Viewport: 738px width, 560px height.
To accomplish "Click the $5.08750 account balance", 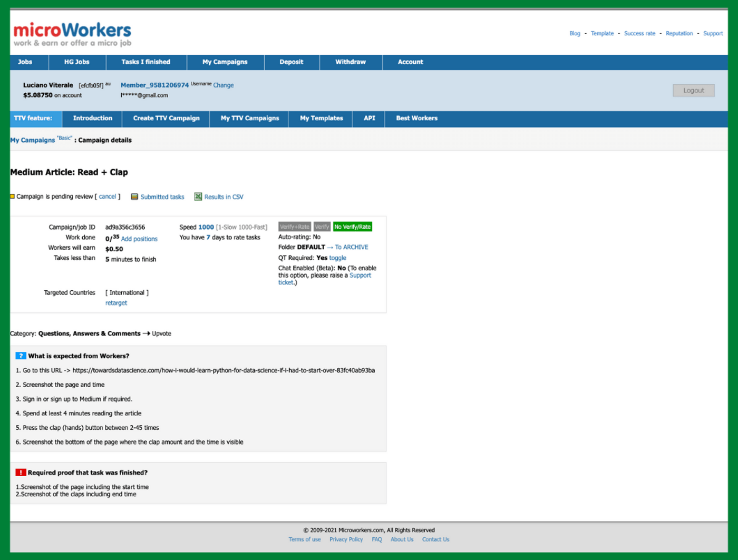I will click(38, 95).
